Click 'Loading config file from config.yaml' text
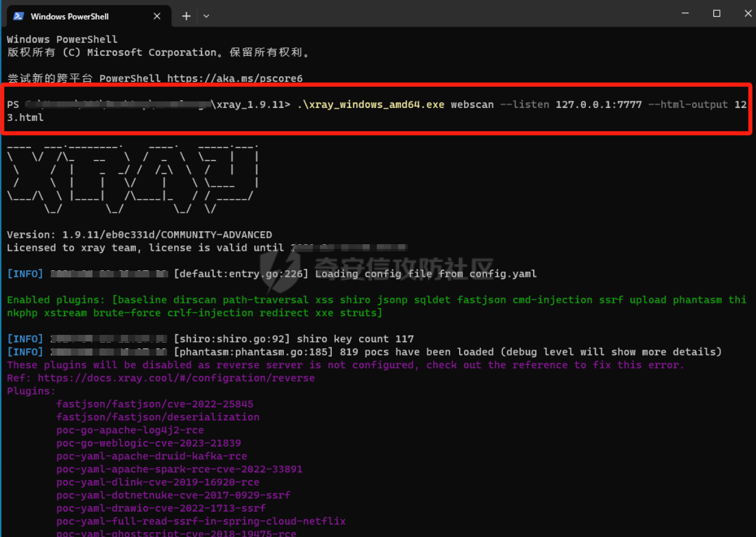The width and height of the screenshot is (756, 537). pyautogui.click(x=426, y=274)
